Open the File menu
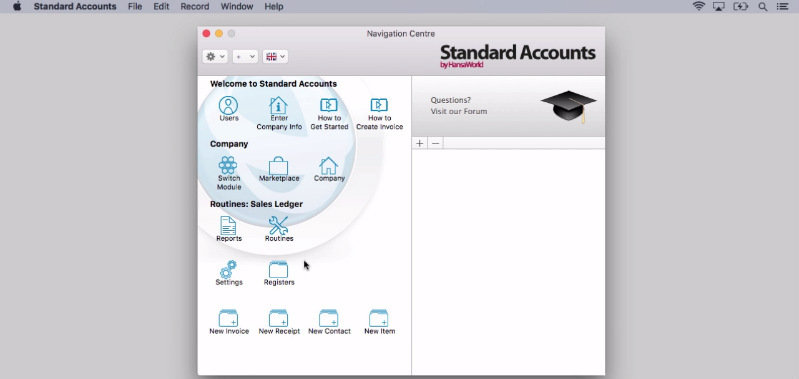 [x=135, y=7]
